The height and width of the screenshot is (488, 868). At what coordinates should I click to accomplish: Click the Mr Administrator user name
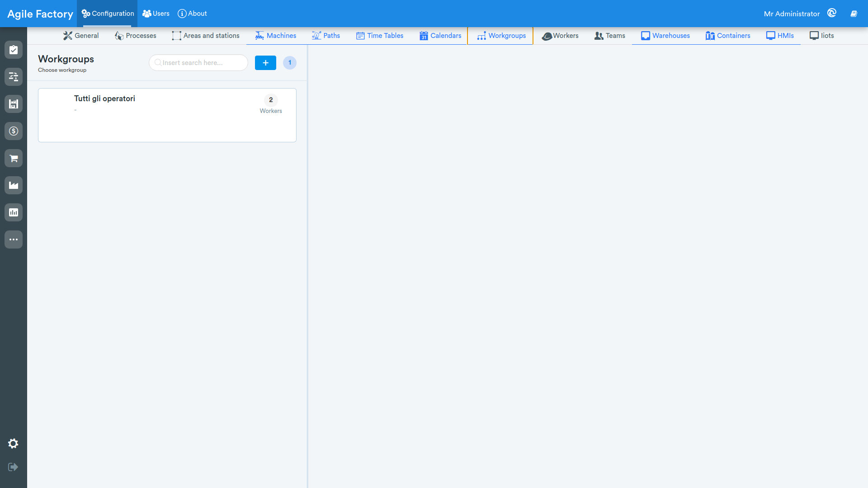point(792,14)
